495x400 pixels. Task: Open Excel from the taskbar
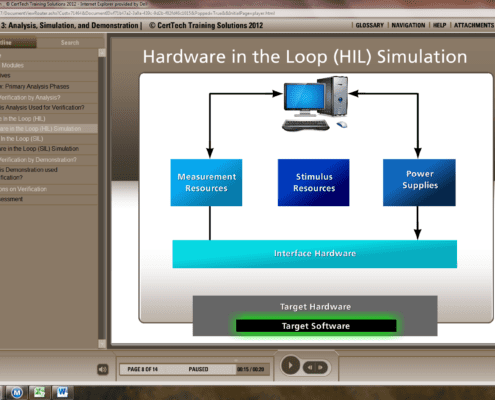39,393
